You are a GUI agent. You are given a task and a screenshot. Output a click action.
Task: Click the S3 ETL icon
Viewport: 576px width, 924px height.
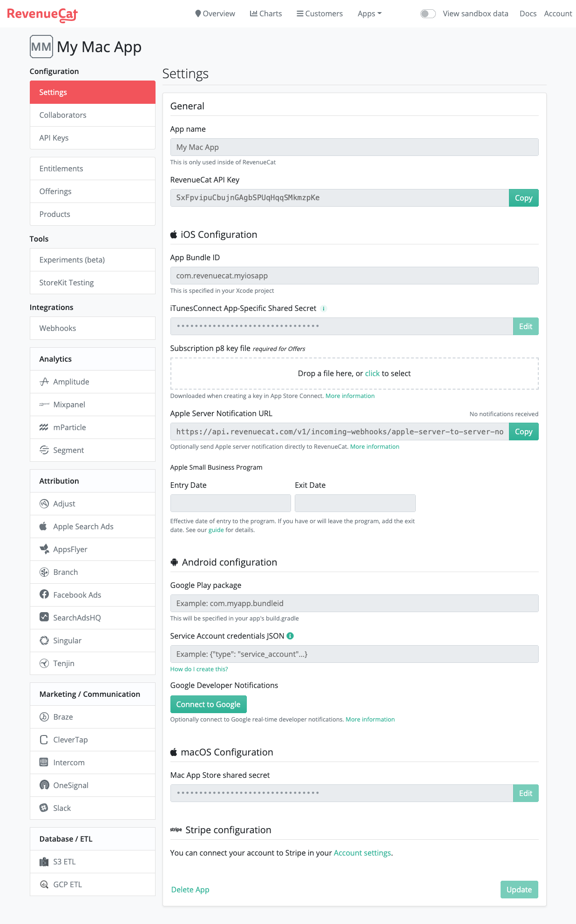tap(44, 862)
